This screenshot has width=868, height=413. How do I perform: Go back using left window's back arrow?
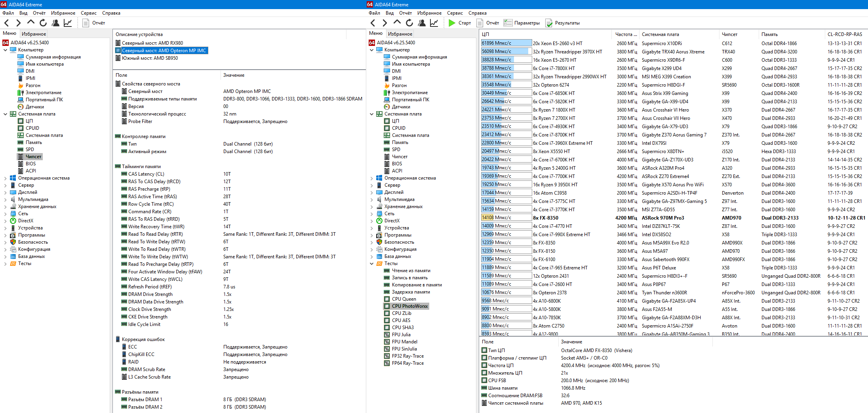[7, 23]
